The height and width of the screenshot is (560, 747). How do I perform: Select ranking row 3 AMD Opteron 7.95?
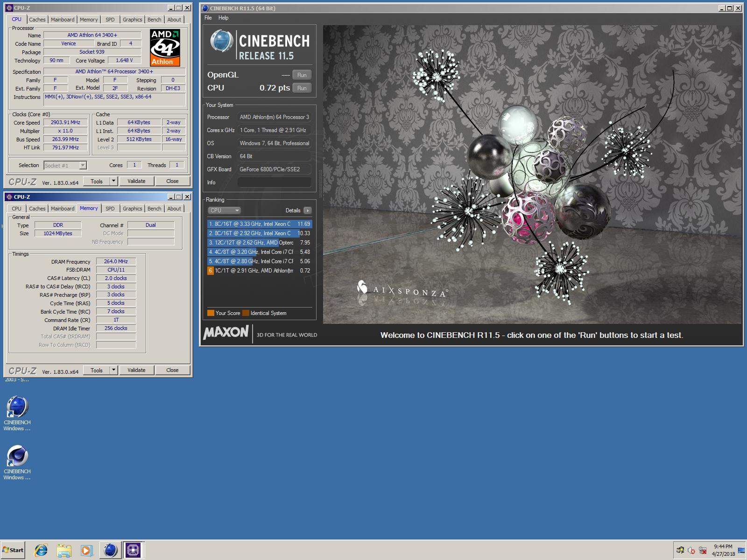pyautogui.click(x=260, y=243)
